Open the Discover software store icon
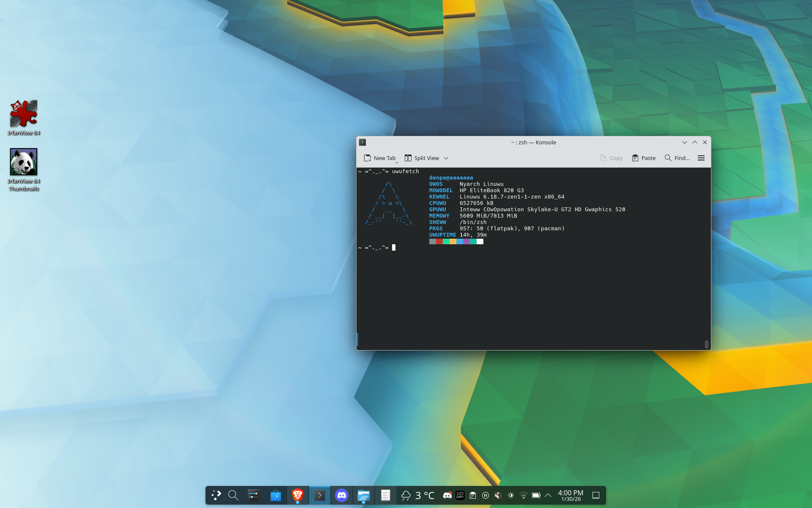Image resolution: width=812 pixels, height=508 pixels. [x=276, y=495]
